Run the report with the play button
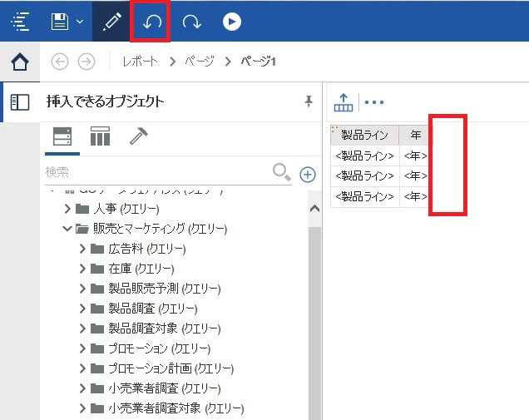The image size is (529, 420). [232, 22]
